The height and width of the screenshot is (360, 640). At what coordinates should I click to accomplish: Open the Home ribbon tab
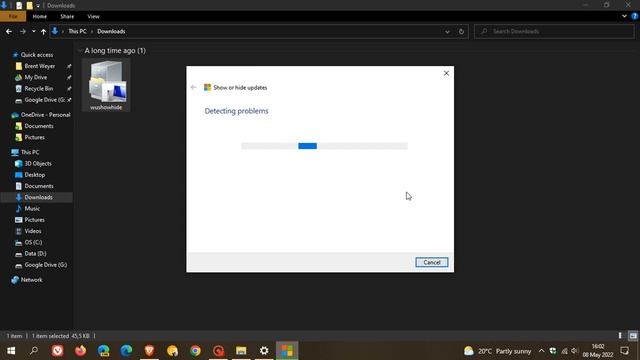tap(40, 16)
